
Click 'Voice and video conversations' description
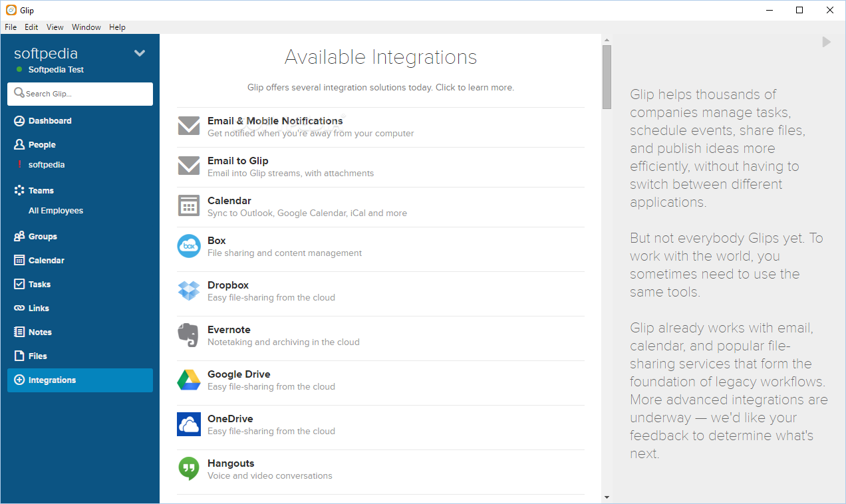tap(270, 476)
